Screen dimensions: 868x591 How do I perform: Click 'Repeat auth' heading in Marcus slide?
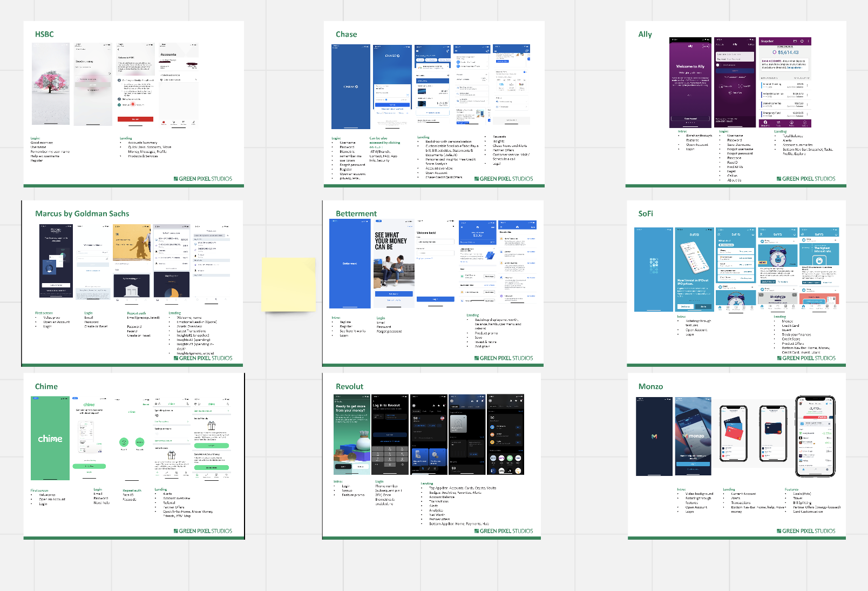(137, 313)
